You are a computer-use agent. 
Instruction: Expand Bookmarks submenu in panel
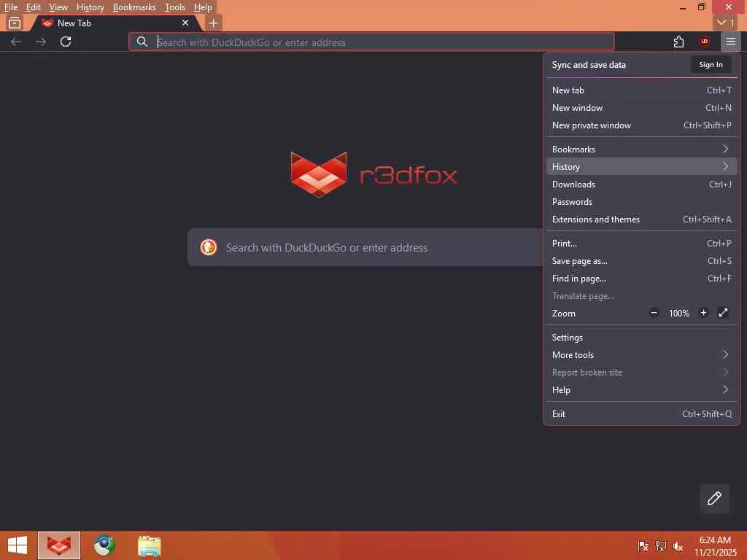point(641,149)
